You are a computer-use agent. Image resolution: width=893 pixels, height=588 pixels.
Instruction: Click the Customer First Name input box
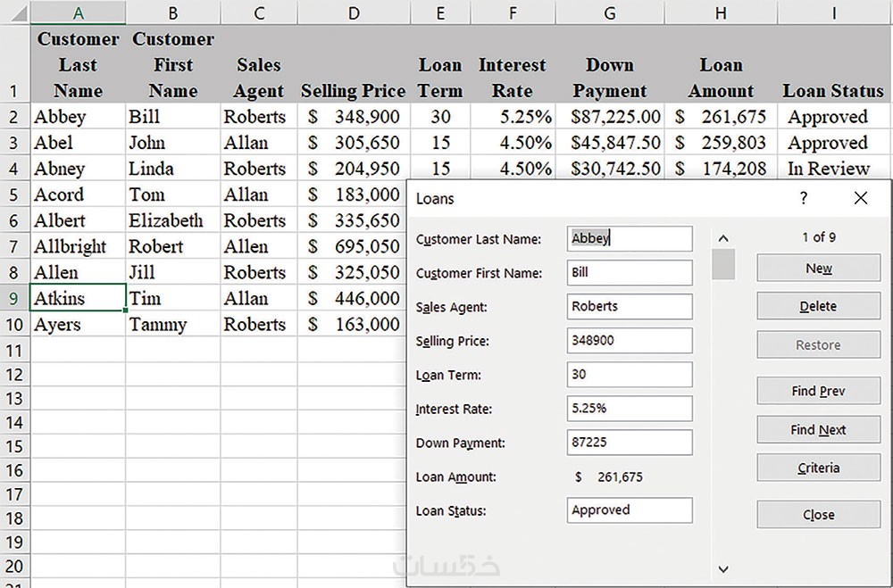click(x=630, y=272)
